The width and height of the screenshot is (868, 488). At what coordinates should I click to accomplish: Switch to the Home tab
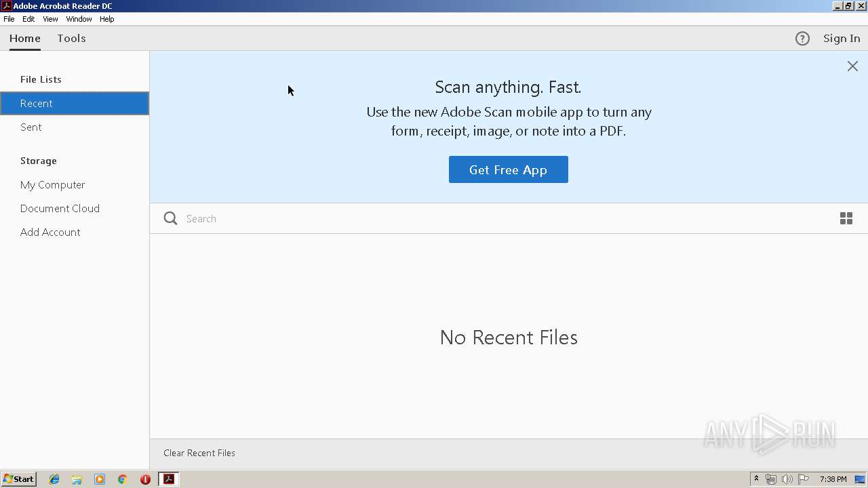(25, 39)
